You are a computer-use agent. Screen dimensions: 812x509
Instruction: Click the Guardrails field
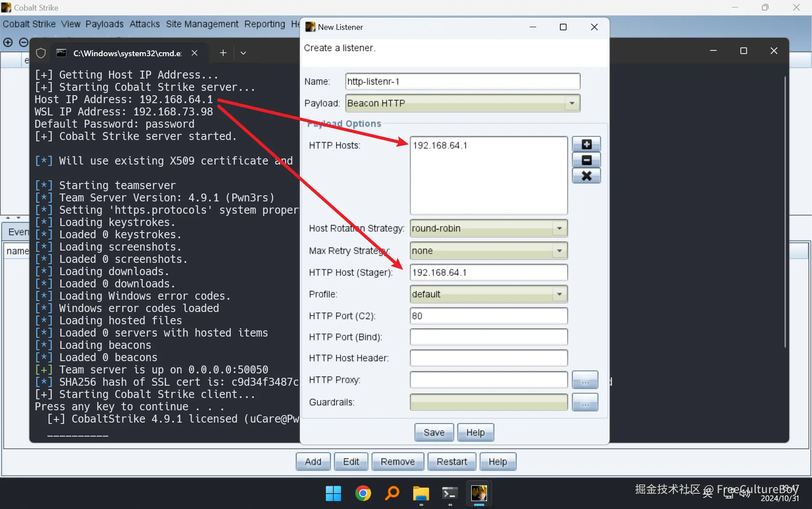(488, 402)
